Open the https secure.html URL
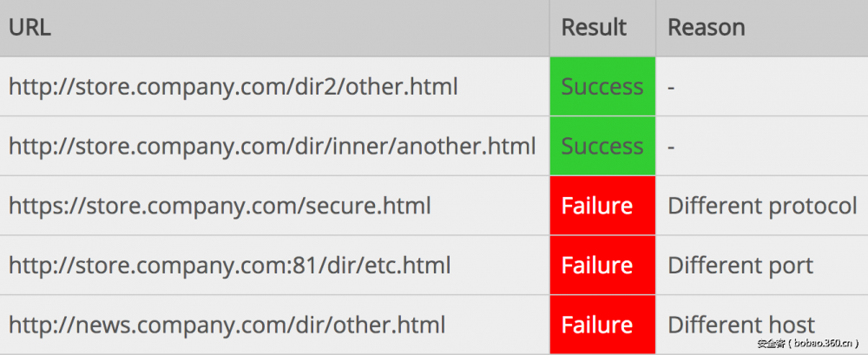The image size is (868, 355). pos(220,206)
